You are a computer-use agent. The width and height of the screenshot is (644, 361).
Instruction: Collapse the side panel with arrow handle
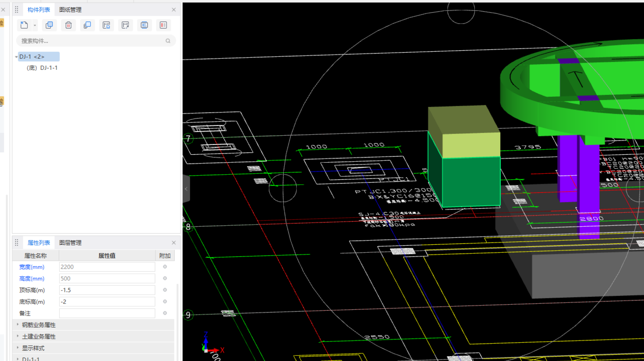pyautogui.click(x=186, y=189)
